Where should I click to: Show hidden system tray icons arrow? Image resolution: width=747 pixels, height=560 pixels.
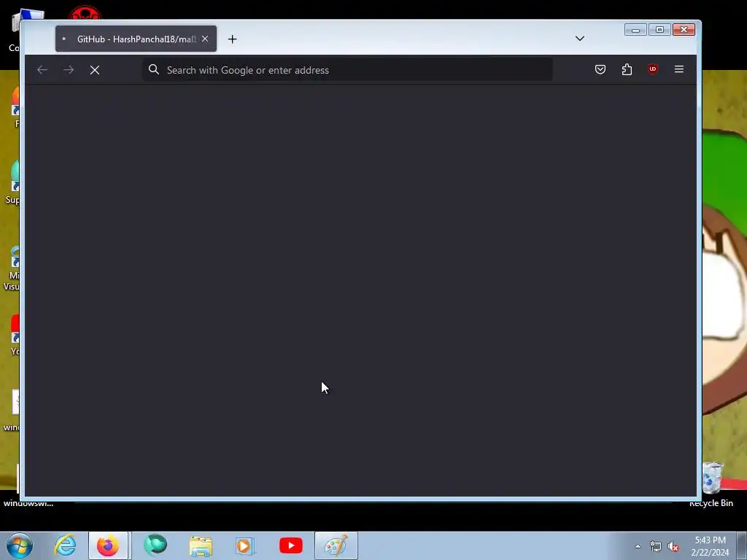[x=638, y=546]
